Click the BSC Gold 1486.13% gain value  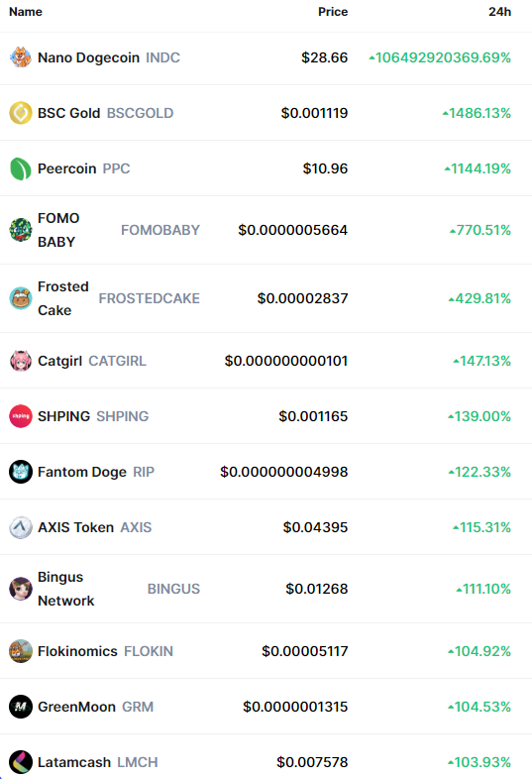477,113
